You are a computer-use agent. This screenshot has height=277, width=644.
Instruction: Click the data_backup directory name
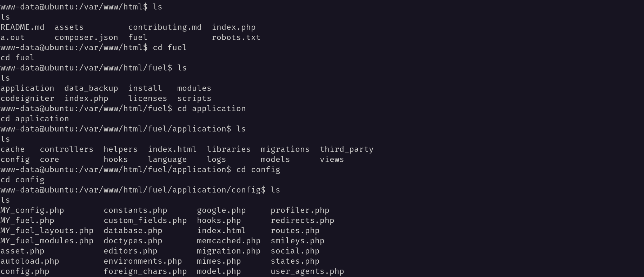pos(91,88)
